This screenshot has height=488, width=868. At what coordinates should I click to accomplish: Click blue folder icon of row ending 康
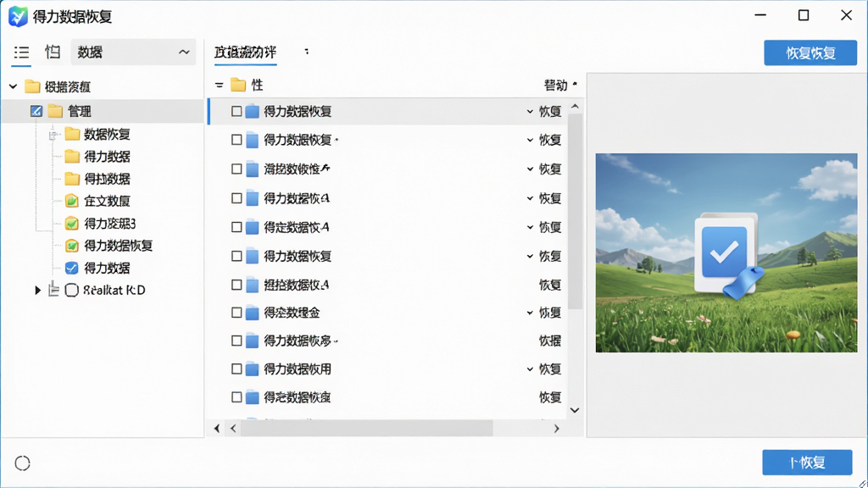(x=253, y=397)
